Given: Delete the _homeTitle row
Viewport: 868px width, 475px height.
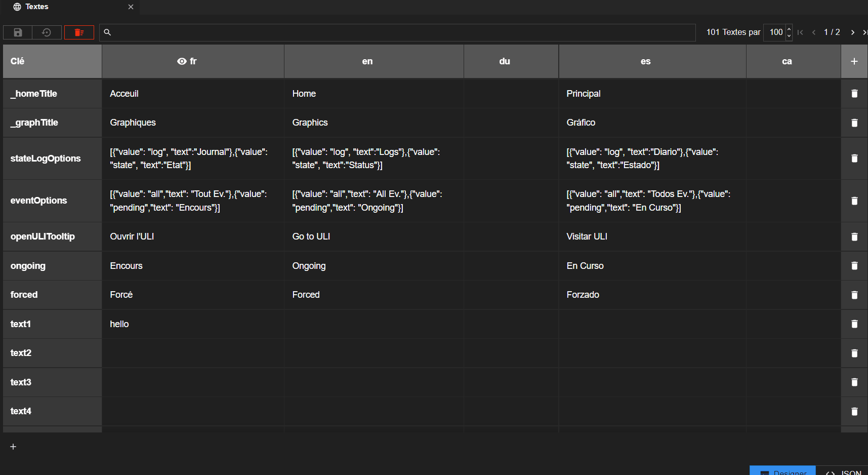Looking at the screenshot, I should coord(854,94).
